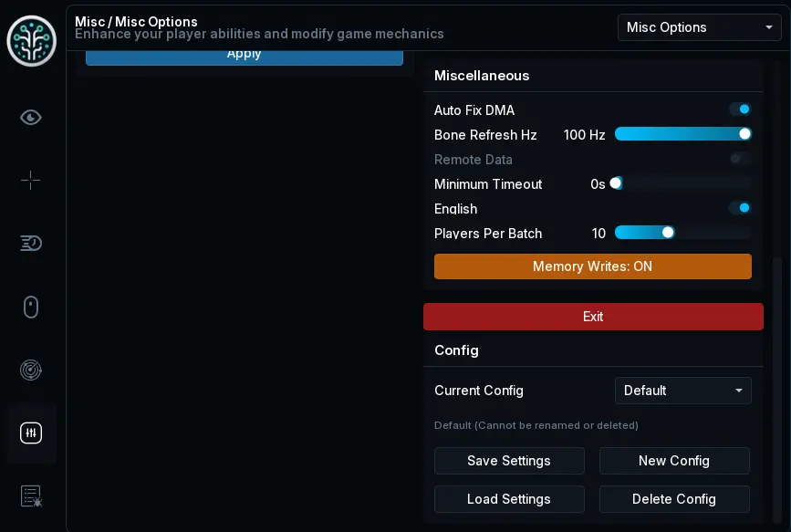Click the brain-tree logo icon
This screenshot has width=791, height=532.
click(31, 41)
